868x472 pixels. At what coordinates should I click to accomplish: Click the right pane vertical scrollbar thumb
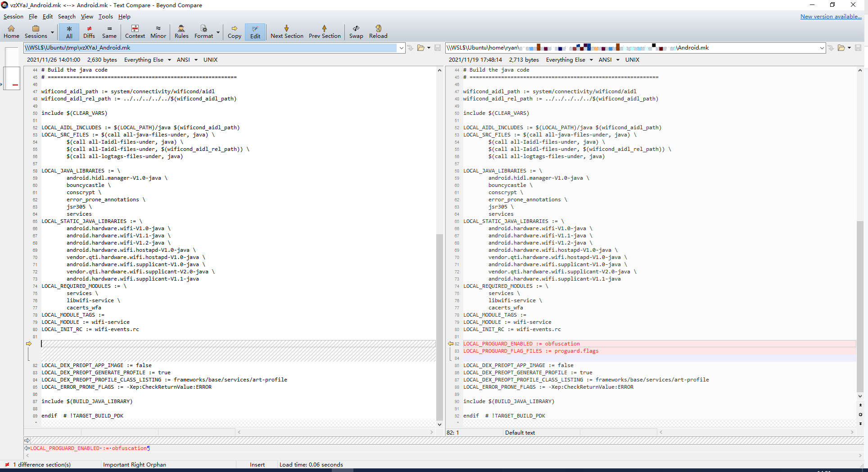point(860,306)
